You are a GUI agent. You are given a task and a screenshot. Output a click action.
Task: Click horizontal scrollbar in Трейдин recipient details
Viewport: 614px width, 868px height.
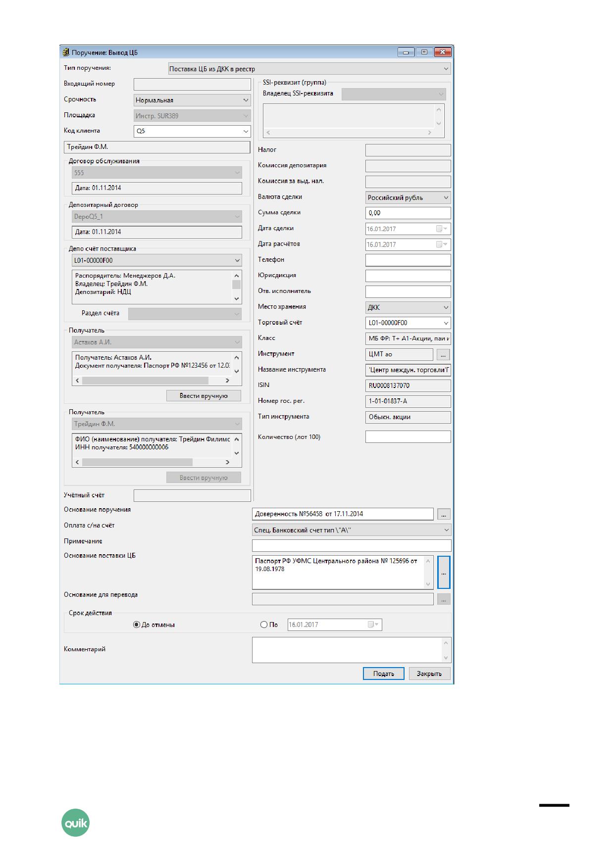[x=137, y=462]
